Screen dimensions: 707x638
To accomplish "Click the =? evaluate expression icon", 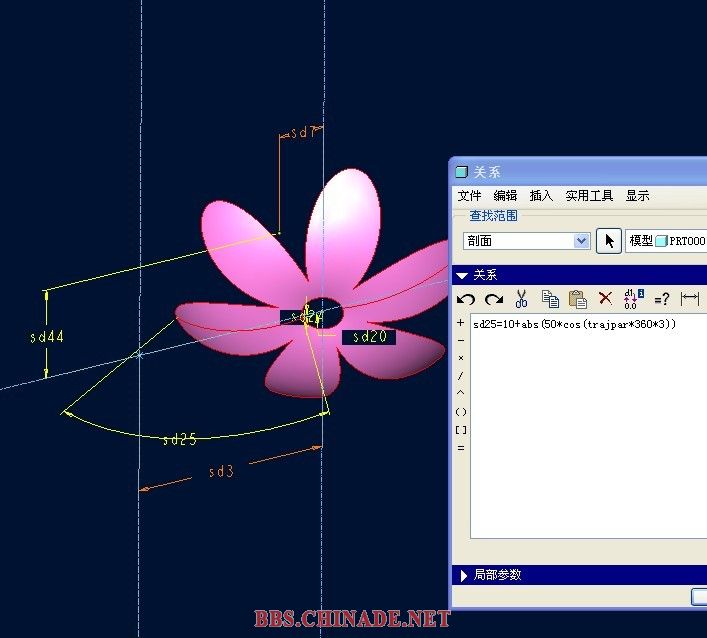I will coord(661,299).
